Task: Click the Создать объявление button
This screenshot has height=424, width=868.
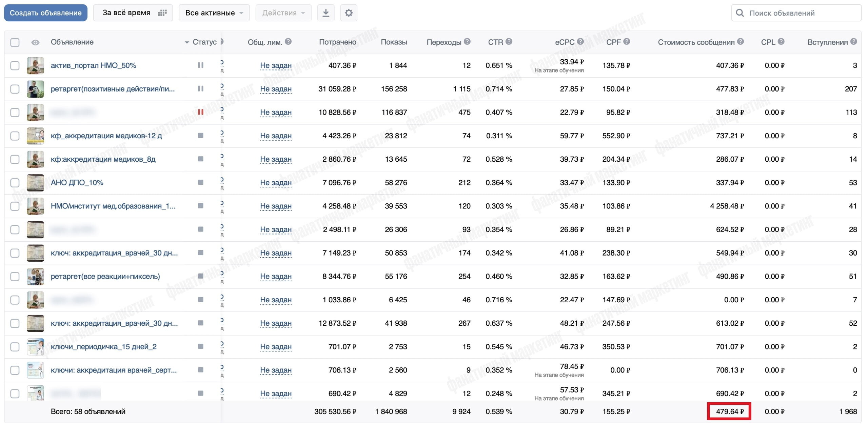Action: click(46, 13)
